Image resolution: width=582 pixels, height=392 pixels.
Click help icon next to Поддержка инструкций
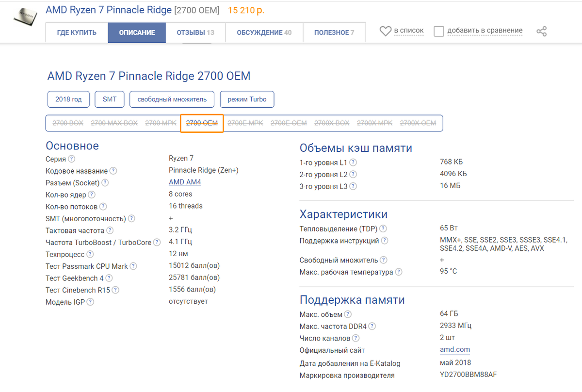point(385,241)
